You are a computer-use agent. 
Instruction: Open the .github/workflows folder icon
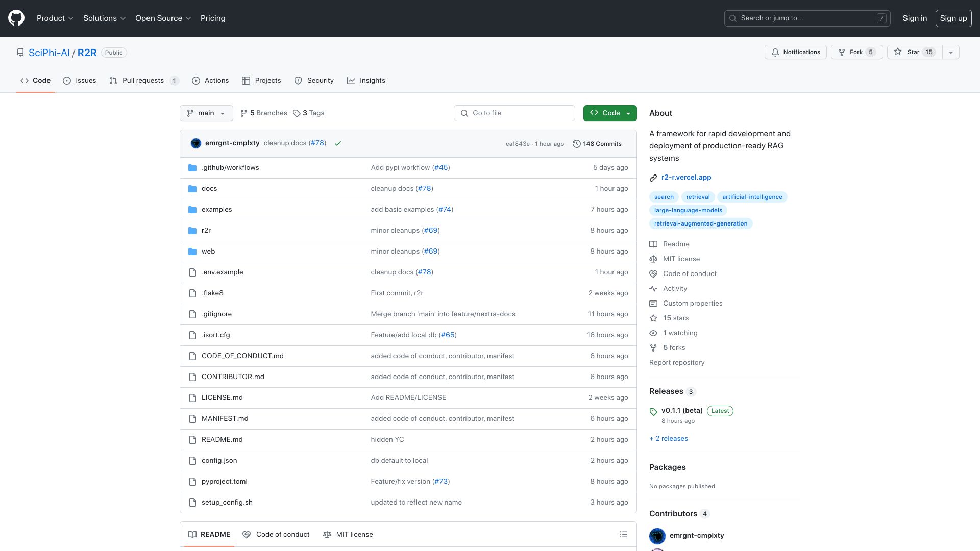pos(192,168)
